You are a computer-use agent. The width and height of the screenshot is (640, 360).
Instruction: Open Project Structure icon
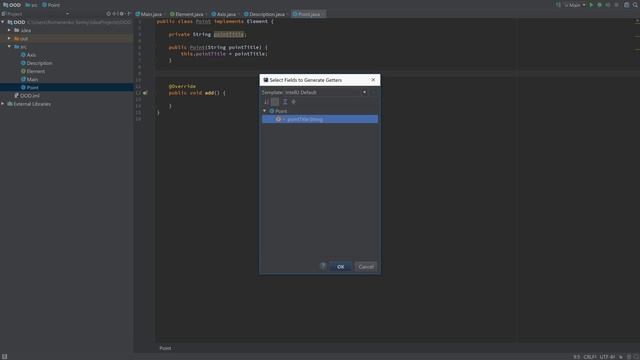click(x=627, y=5)
